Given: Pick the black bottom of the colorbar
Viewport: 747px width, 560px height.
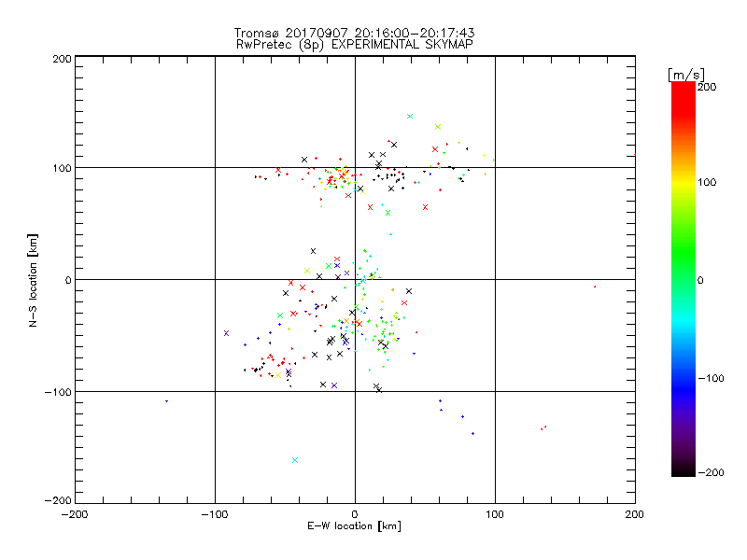Looking at the screenshot, I should tap(684, 469).
